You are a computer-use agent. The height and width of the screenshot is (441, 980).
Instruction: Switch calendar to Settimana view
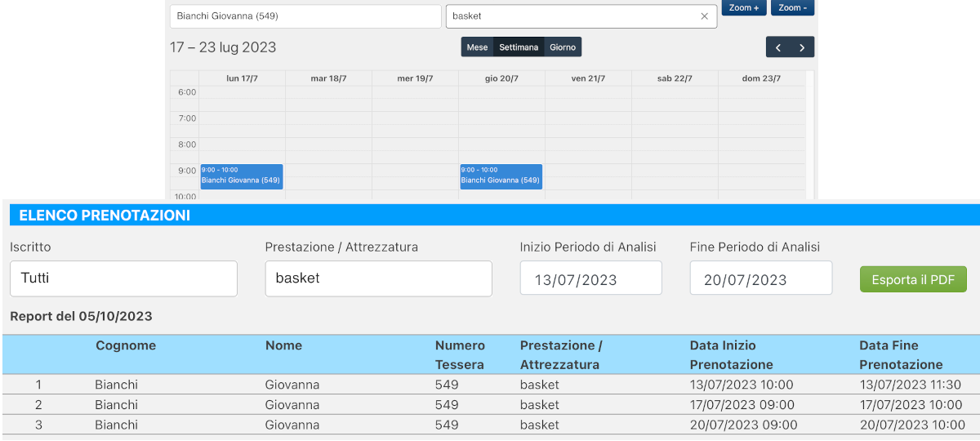click(x=519, y=47)
